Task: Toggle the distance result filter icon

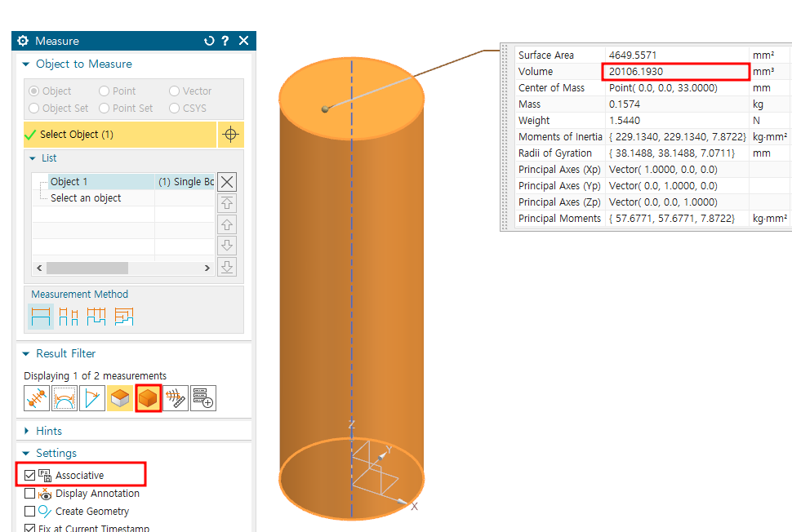Action: 37,398
